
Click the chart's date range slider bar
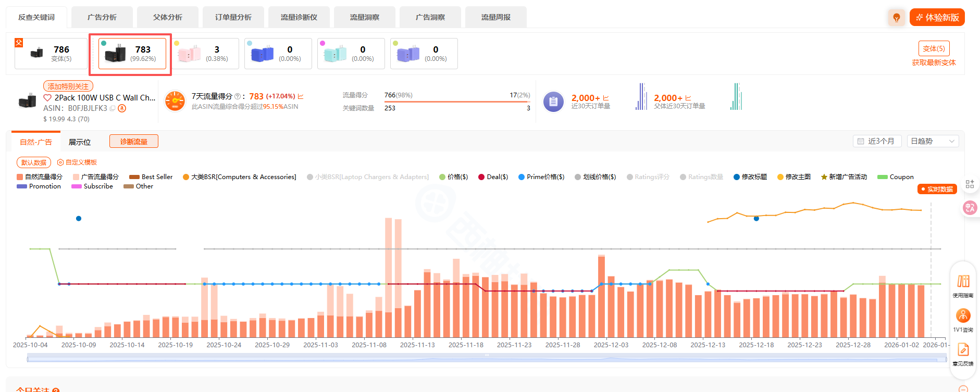pyautogui.click(x=487, y=358)
